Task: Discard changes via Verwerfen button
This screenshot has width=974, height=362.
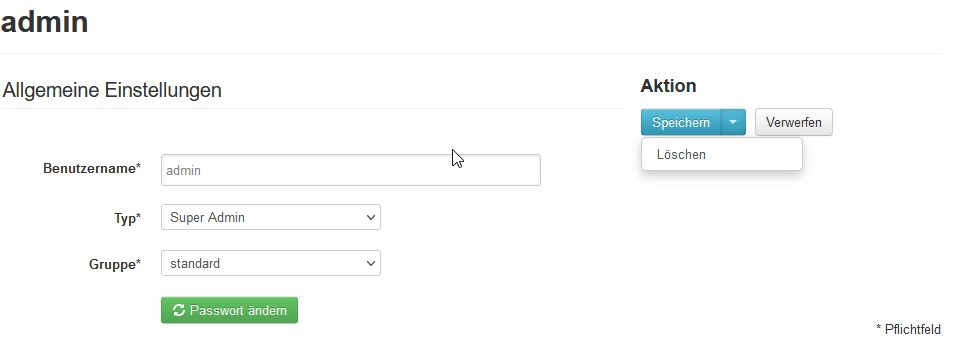Action: (x=794, y=122)
